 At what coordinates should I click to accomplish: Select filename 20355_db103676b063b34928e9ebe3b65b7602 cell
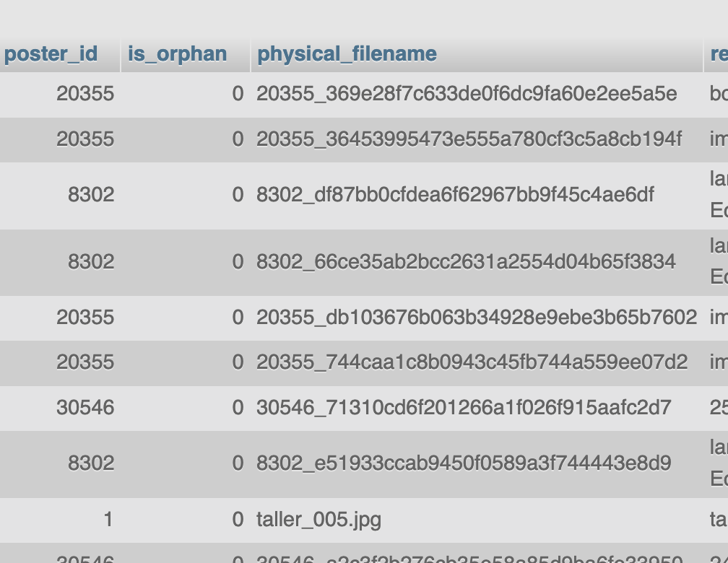click(x=477, y=318)
